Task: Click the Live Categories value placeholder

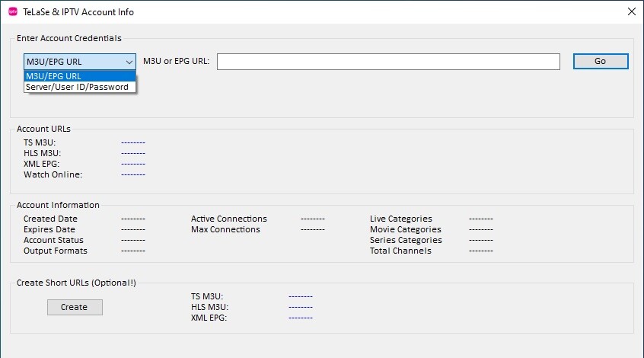Action: click(x=480, y=219)
